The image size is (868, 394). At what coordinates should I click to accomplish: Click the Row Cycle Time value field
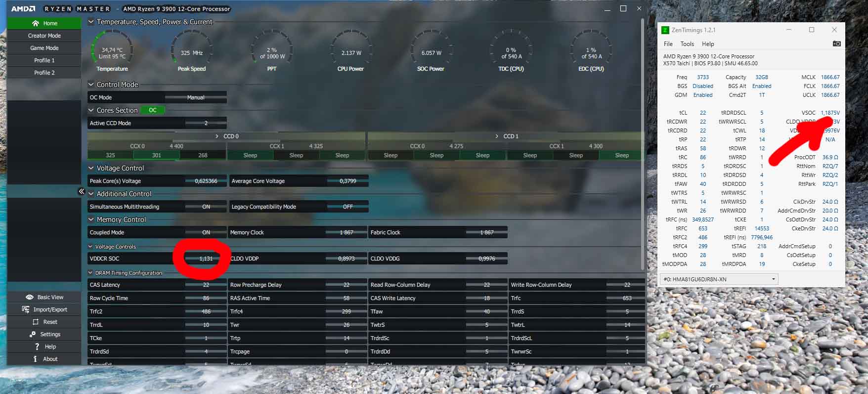[206, 298]
